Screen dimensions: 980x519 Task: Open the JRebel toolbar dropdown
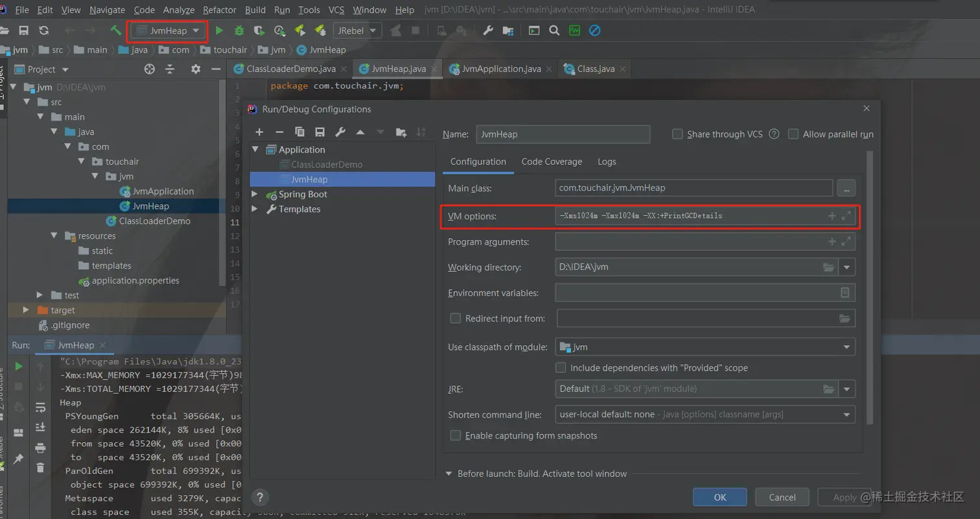coord(357,30)
